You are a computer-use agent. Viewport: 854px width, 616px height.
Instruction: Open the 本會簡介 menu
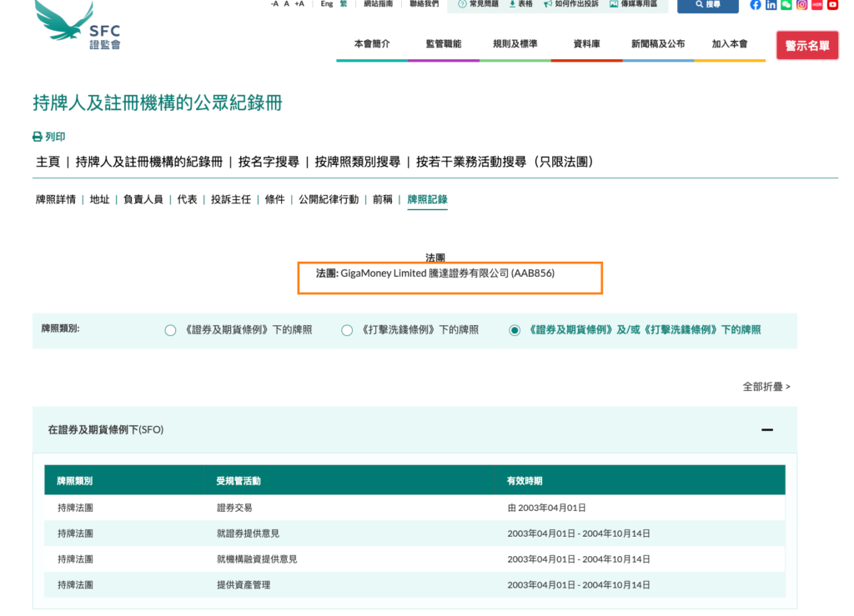click(372, 44)
